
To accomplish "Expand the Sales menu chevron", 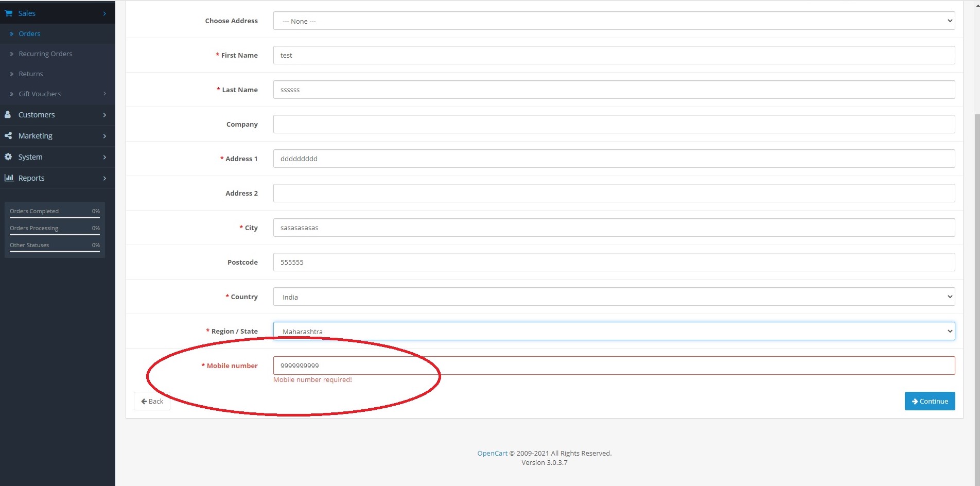I will pyautogui.click(x=105, y=13).
